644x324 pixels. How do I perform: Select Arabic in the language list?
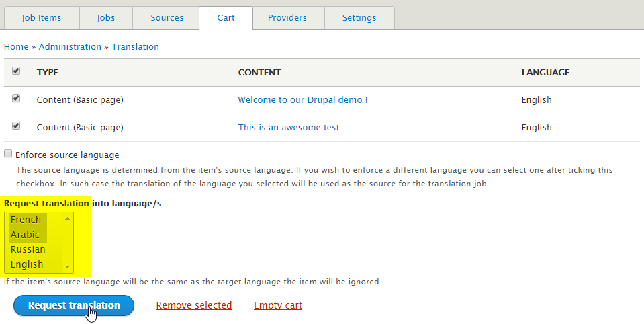pyautogui.click(x=26, y=235)
